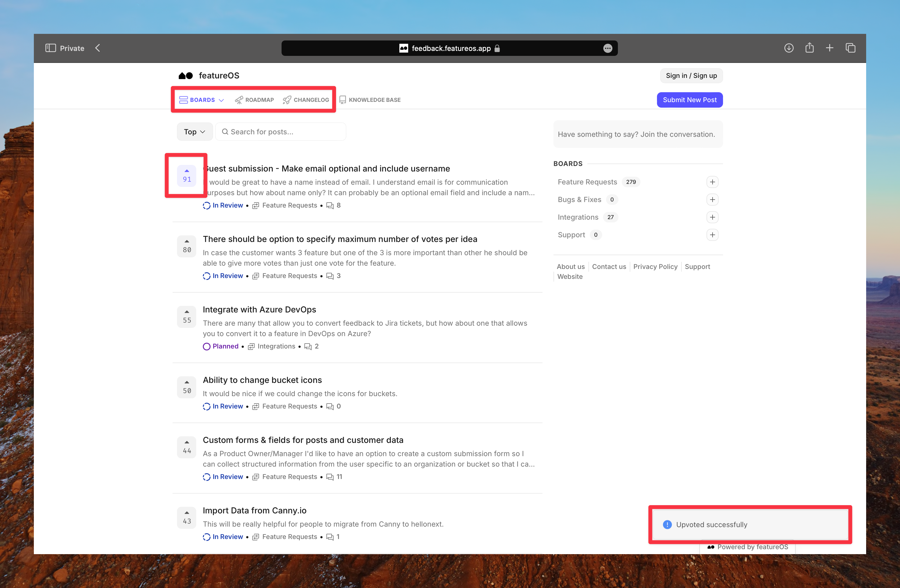Open the About us footer link
Image resolution: width=900 pixels, height=588 pixels.
(571, 266)
